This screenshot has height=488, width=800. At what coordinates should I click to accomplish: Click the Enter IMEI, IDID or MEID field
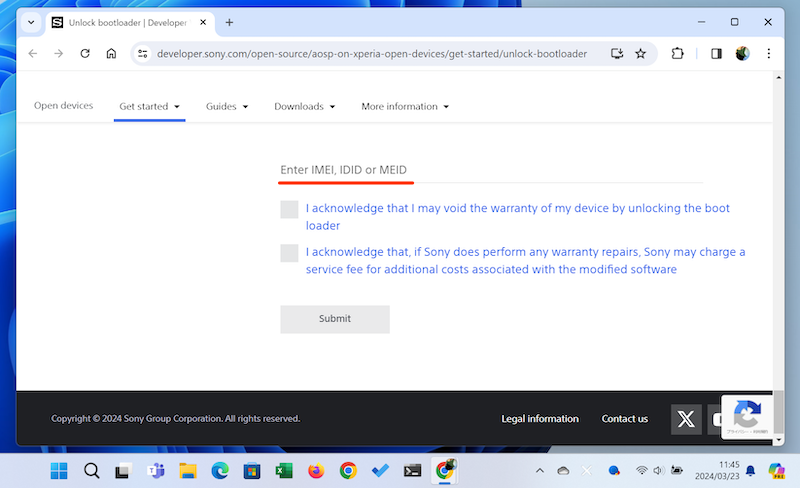coord(490,170)
